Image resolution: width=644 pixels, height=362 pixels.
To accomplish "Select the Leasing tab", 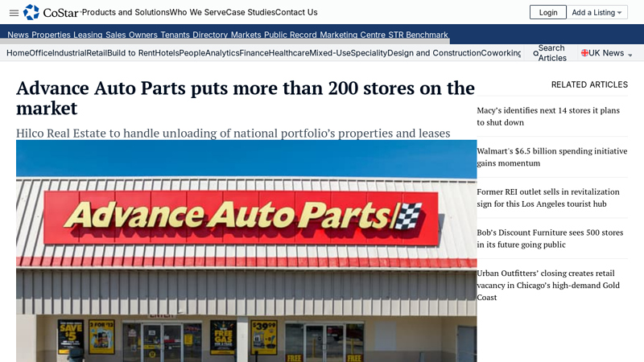I will coord(88,35).
